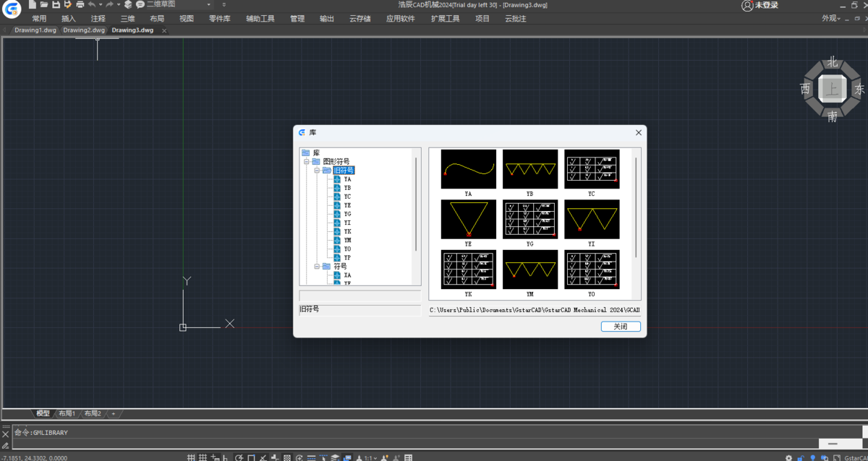Image resolution: width=868 pixels, height=461 pixels.
Task: Open the 扩展工具 ribbon tab
Action: (x=445, y=19)
